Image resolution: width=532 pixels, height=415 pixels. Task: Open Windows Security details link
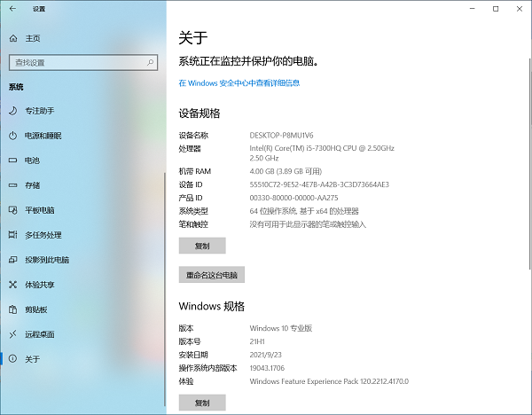click(239, 83)
